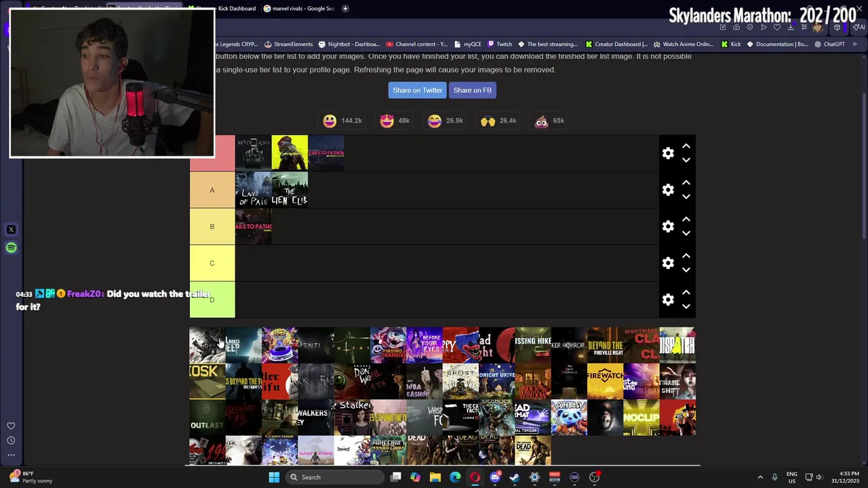The image size is (868, 488).
Task: Select the C tier label cell
Action: tap(212, 263)
